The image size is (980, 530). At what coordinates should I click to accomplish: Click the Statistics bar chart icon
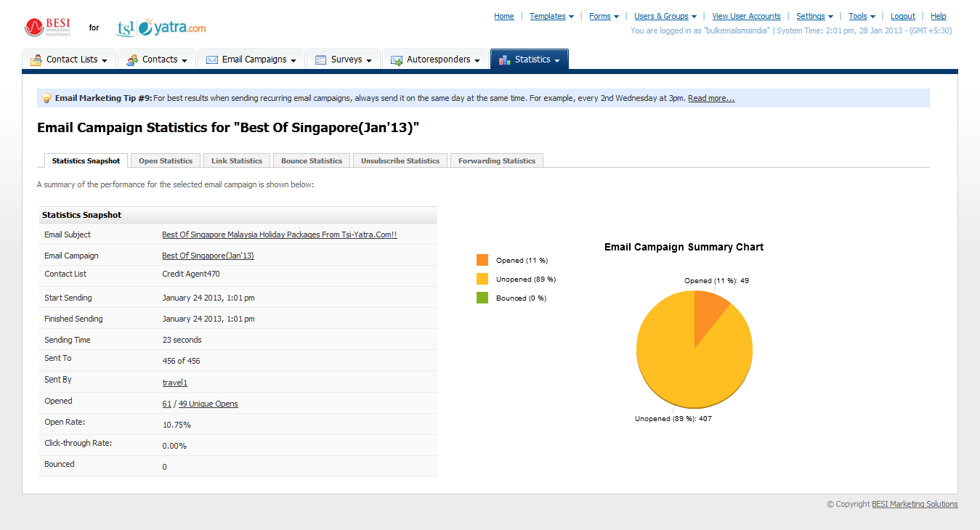(505, 60)
